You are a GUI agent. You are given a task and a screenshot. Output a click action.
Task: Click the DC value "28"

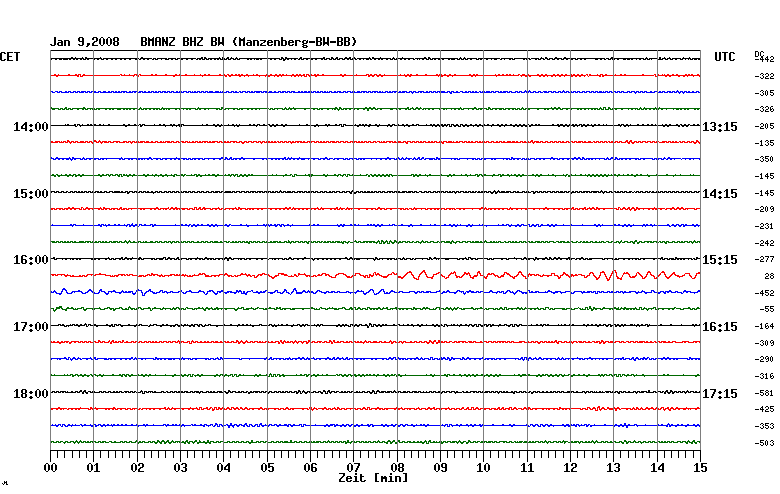(770, 276)
